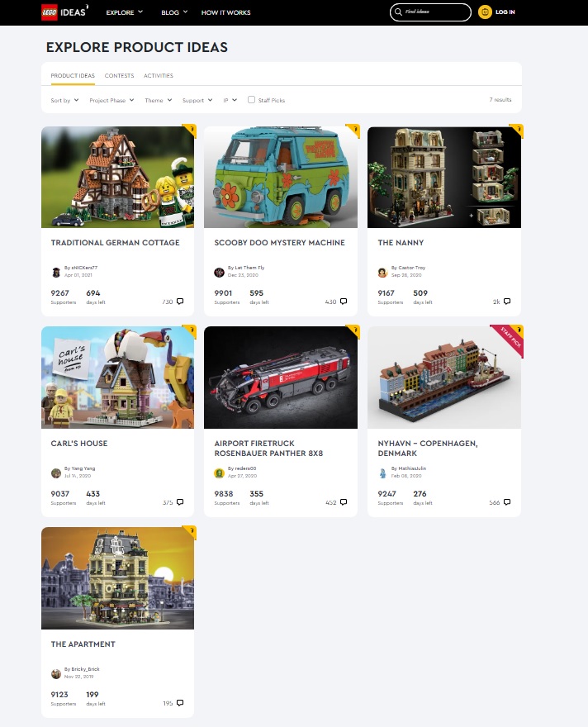Open the Scooby Doo Mystery Machine title

pos(279,243)
